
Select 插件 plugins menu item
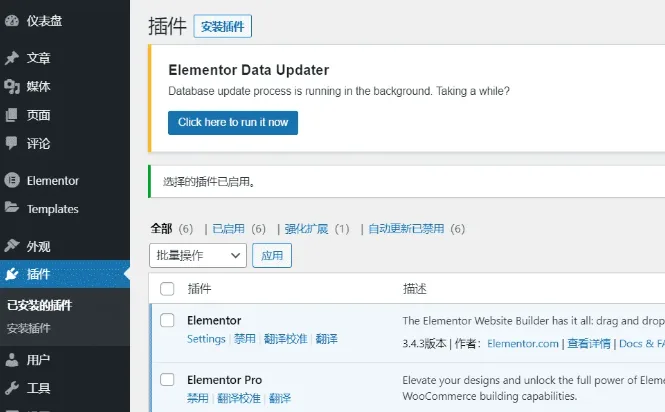pos(65,274)
